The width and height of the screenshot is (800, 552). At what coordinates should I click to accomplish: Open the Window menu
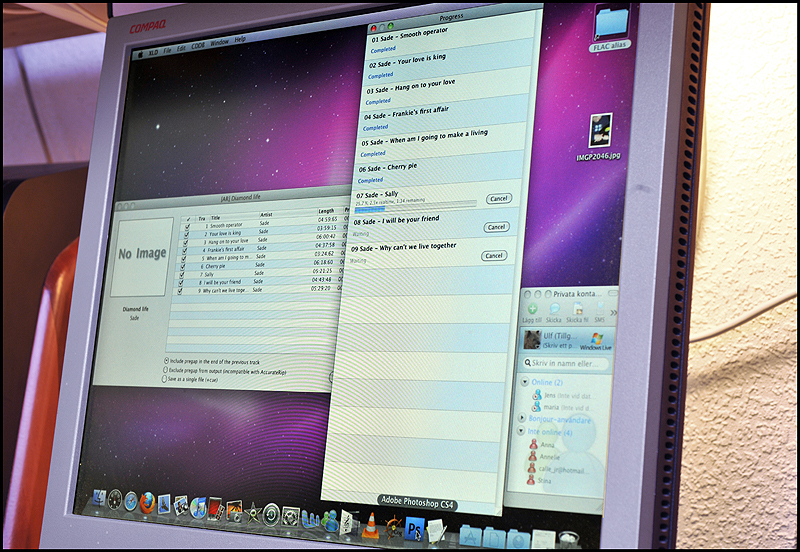[x=219, y=42]
